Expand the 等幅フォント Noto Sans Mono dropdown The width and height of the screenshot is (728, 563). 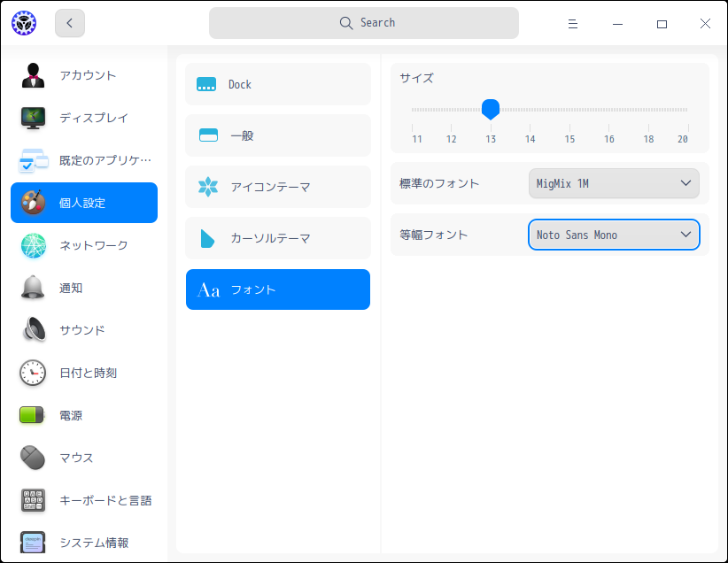pyautogui.click(x=614, y=235)
